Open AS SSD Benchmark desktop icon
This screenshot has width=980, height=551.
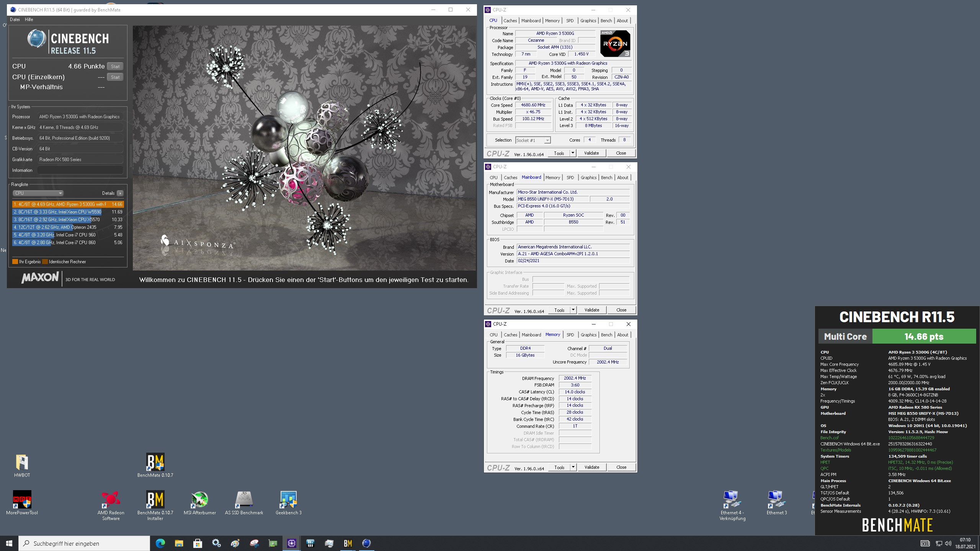coord(244,503)
